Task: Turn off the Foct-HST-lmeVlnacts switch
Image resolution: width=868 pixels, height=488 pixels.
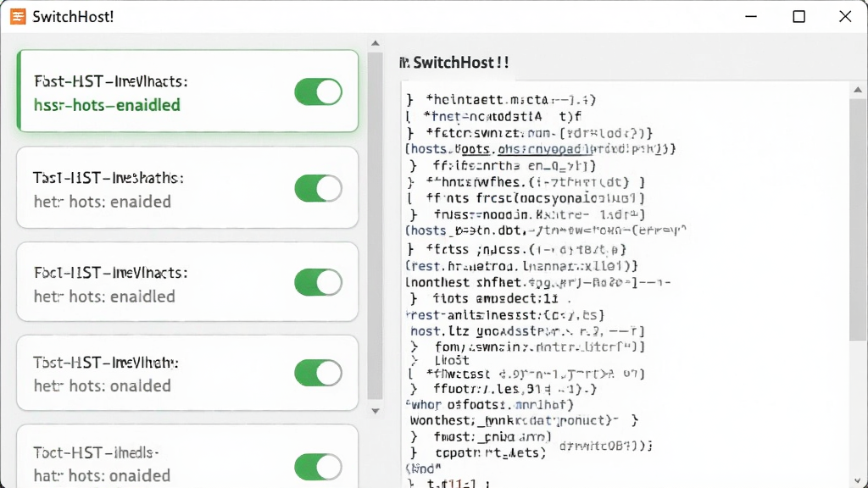Action: (318, 282)
